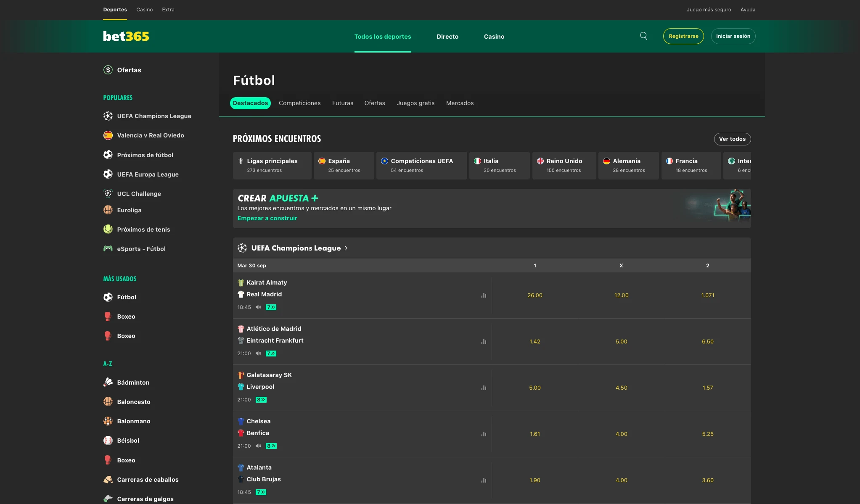Open the Directo section in the top navigation
This screenshot has height=504, width=860.
click(x=447, y=37)
